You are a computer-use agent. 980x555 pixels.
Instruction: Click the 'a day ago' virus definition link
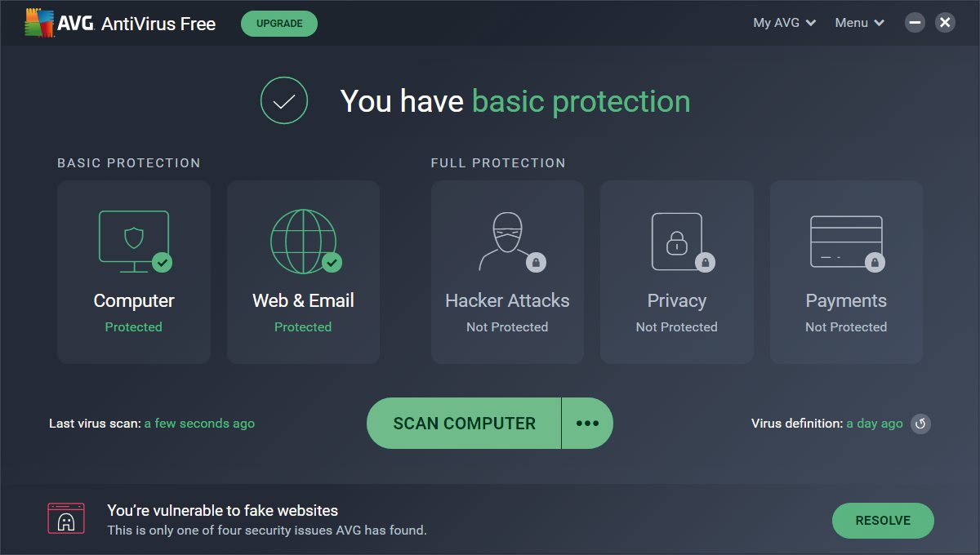tap(875, 424)
